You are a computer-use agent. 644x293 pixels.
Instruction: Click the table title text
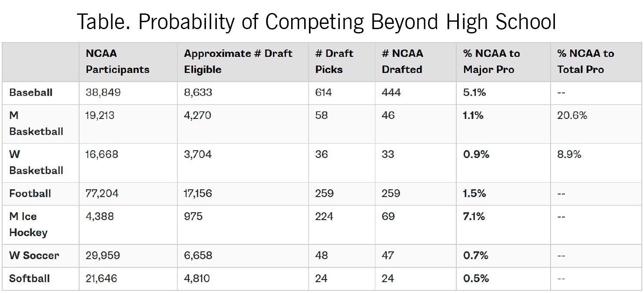coord(316,22)
